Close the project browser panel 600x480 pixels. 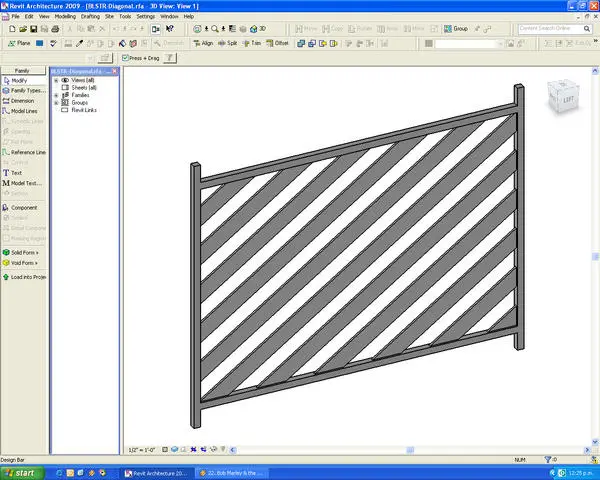click(115, 71)
